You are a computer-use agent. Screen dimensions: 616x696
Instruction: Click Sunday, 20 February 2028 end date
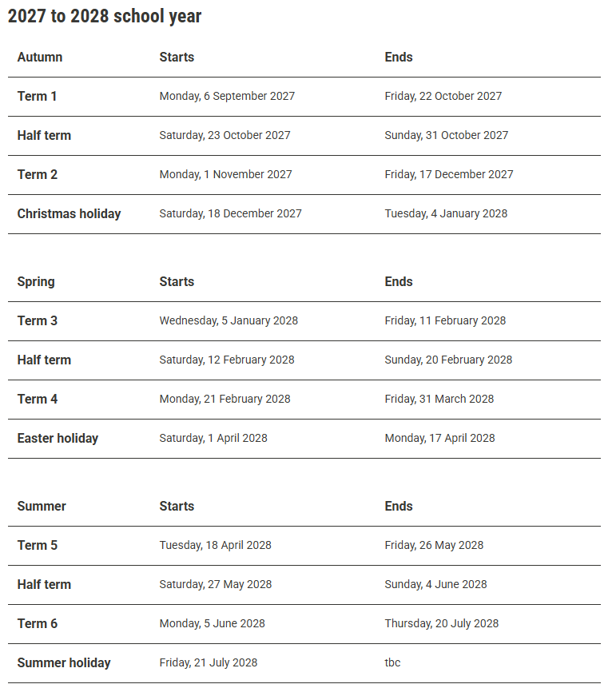(448, 360)
